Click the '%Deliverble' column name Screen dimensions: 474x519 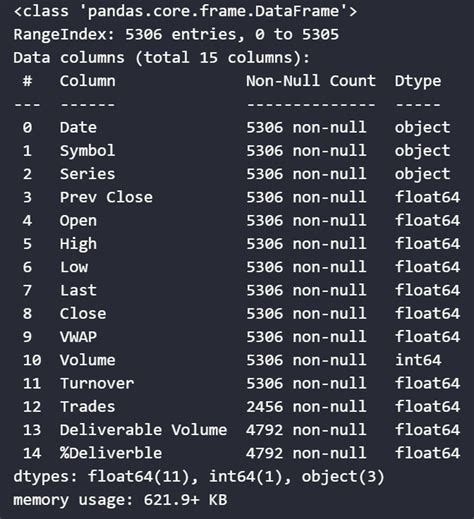[111, 453]
